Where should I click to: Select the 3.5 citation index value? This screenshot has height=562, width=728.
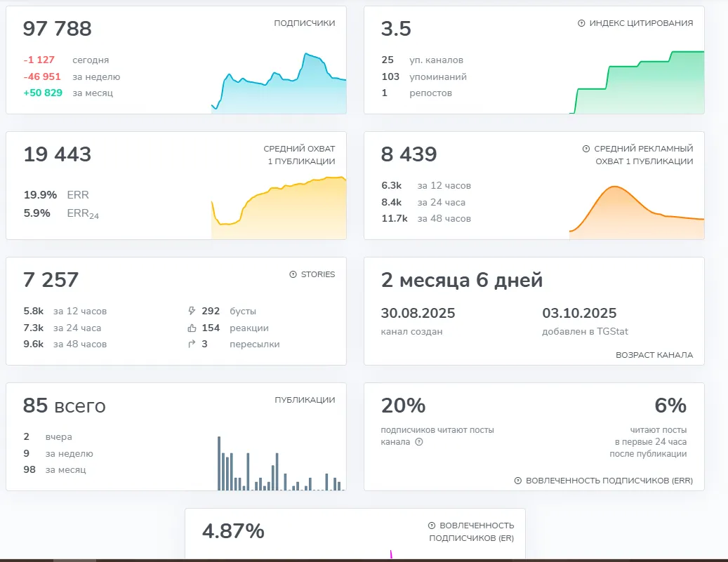tap(396, 29)
